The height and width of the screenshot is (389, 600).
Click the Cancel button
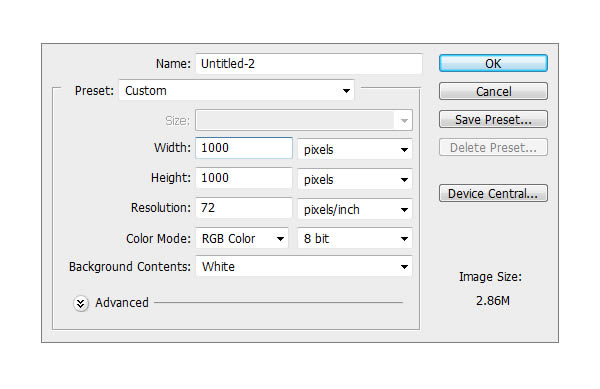(x=493, y=91)
